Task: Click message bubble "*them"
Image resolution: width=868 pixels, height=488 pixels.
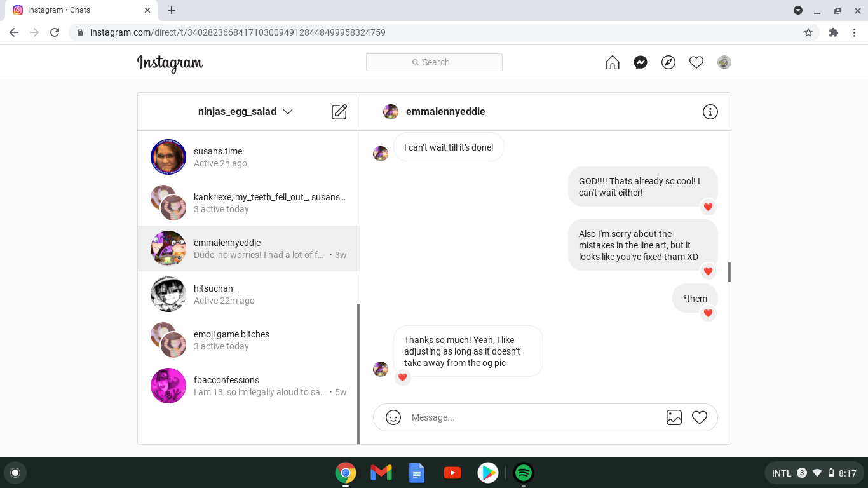Action: point(695,299)
